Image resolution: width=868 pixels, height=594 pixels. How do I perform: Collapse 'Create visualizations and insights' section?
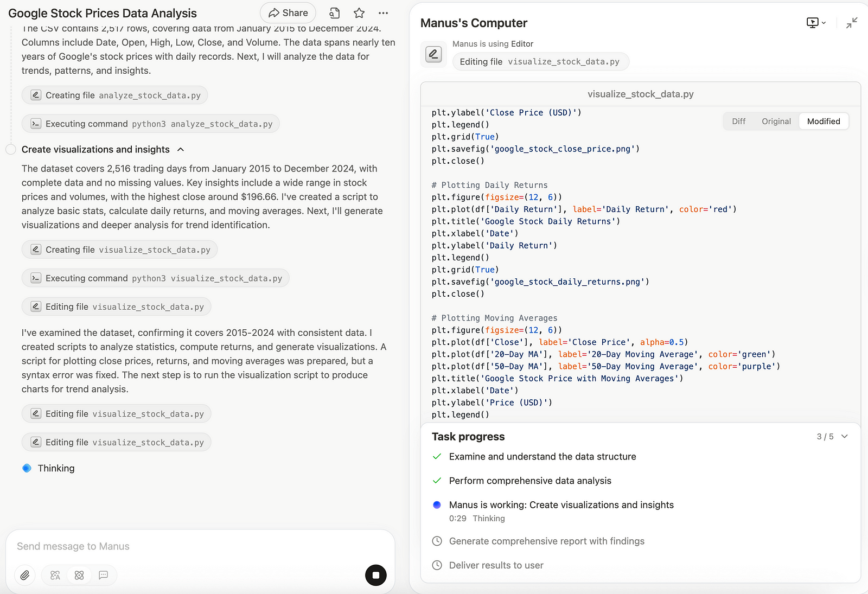tap(181, 150)
